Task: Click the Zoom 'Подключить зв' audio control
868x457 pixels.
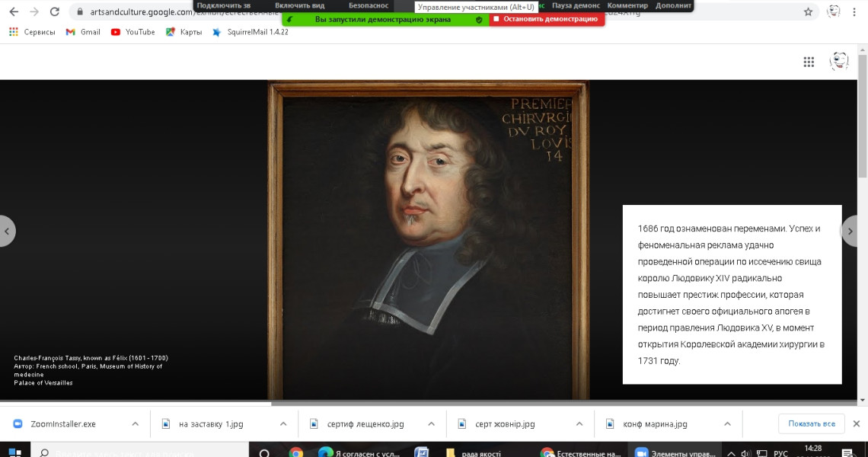Action: click(224, 5)
